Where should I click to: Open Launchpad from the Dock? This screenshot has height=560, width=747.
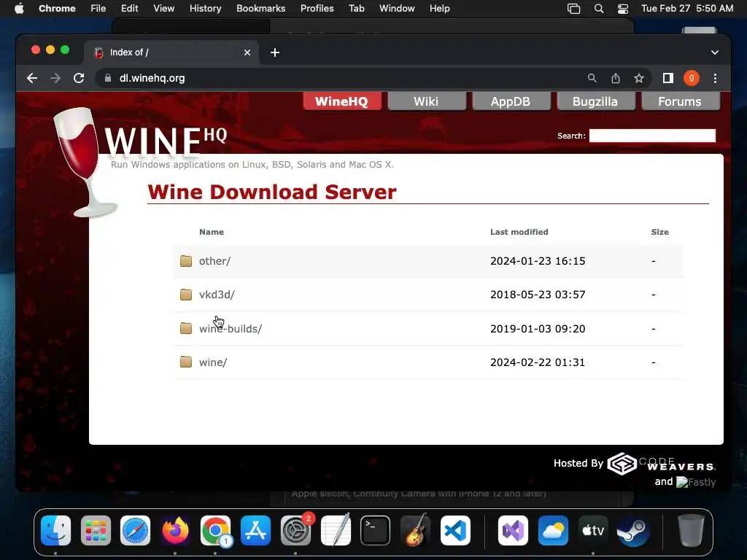(x=96, y=530)
